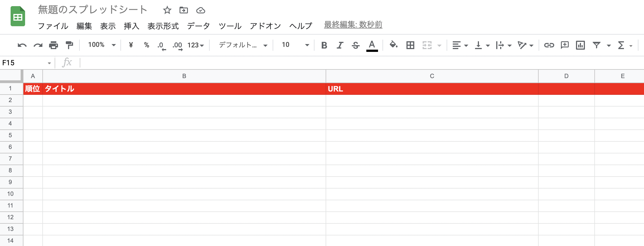Screen dimensions: 644x246
Task: Open the アドオン menu
Action: pyautogui.click(x=265, y=26)
